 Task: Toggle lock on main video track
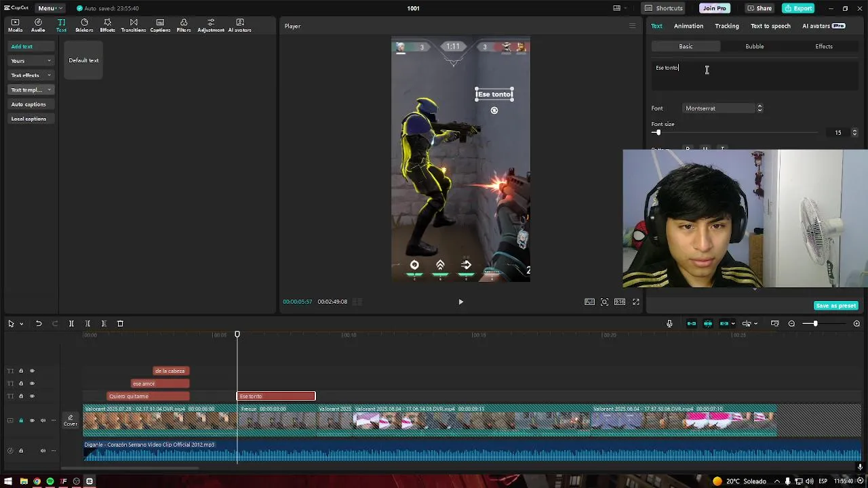[x=21, y=421]
